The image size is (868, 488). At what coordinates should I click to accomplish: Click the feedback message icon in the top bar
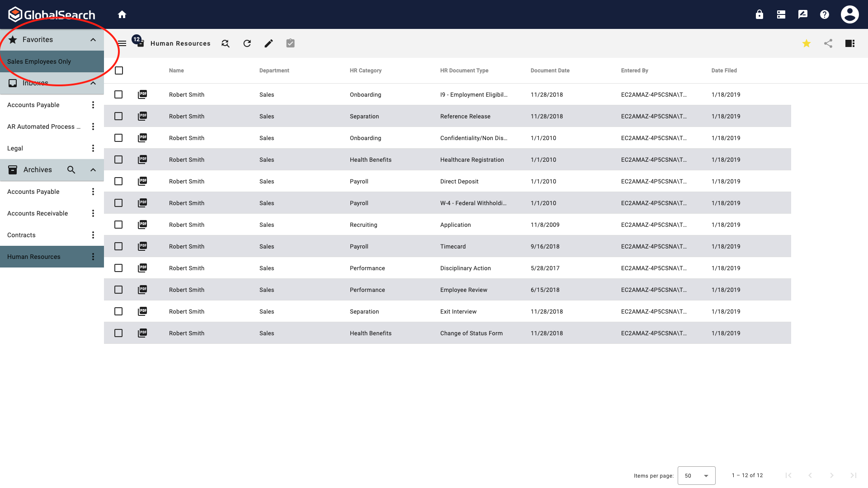pyautogui.click(x=802, y=14)
